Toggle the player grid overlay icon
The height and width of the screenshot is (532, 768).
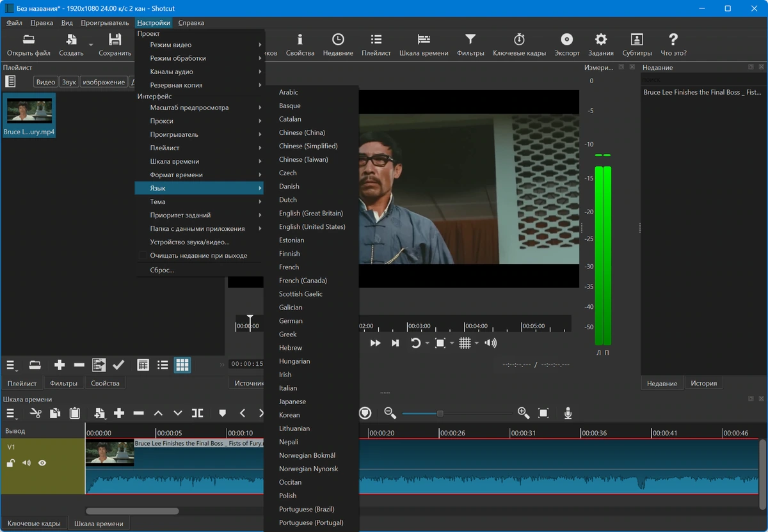[465, 343]
